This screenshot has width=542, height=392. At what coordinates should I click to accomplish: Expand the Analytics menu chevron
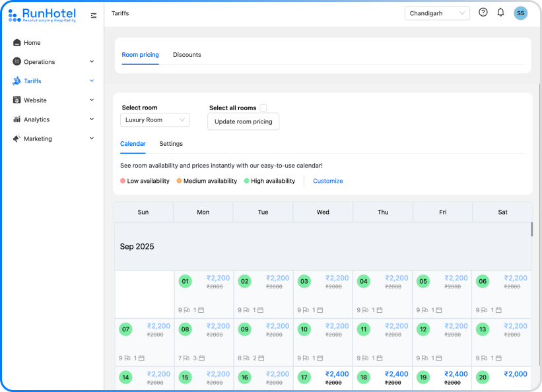coord(92,119)
